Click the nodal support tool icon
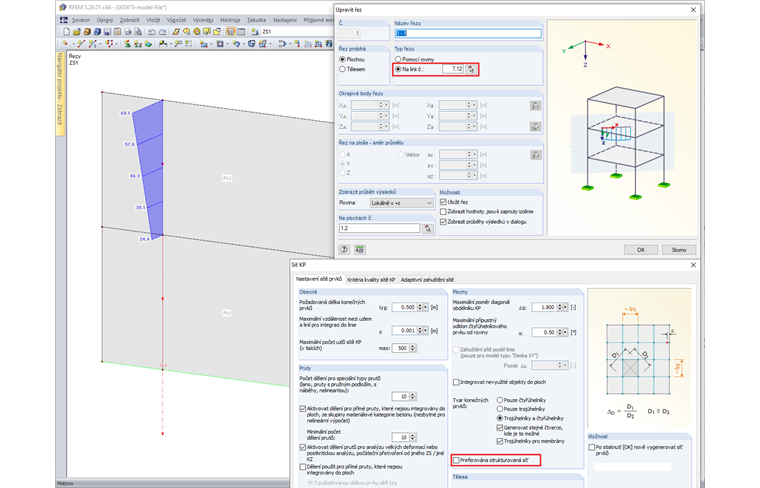The image size is (760, 488). (127, 44)
